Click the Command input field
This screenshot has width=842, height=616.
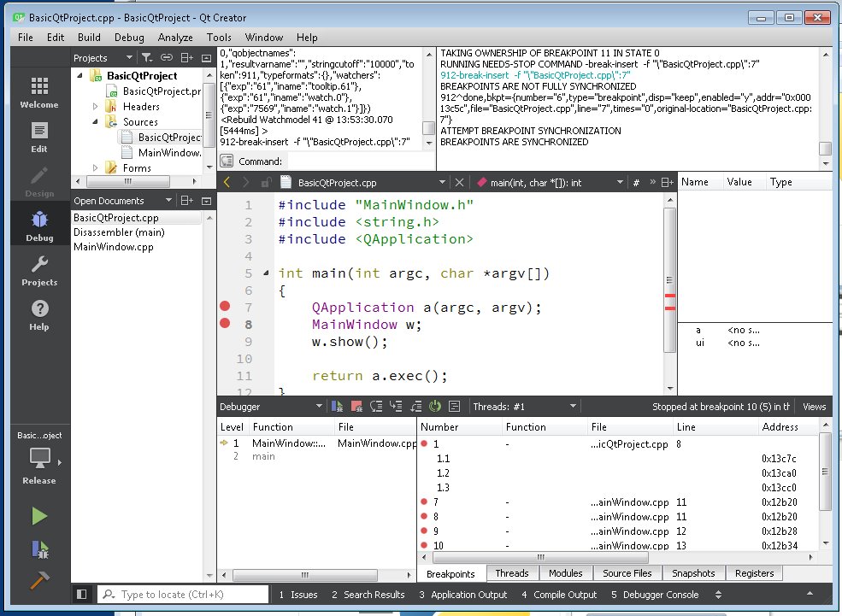[x=361, y=161]
